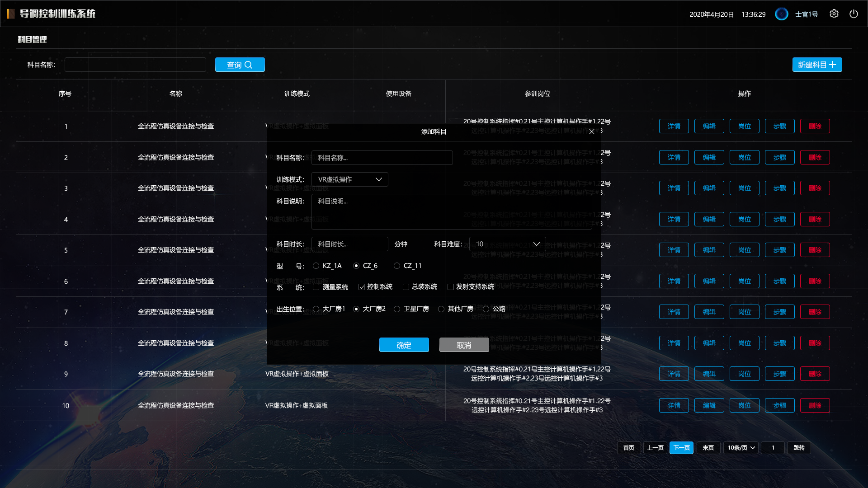The image size is (868, 488).
Task: Expand the 训练模式 dropdown
Action: [x=349, y=179]
